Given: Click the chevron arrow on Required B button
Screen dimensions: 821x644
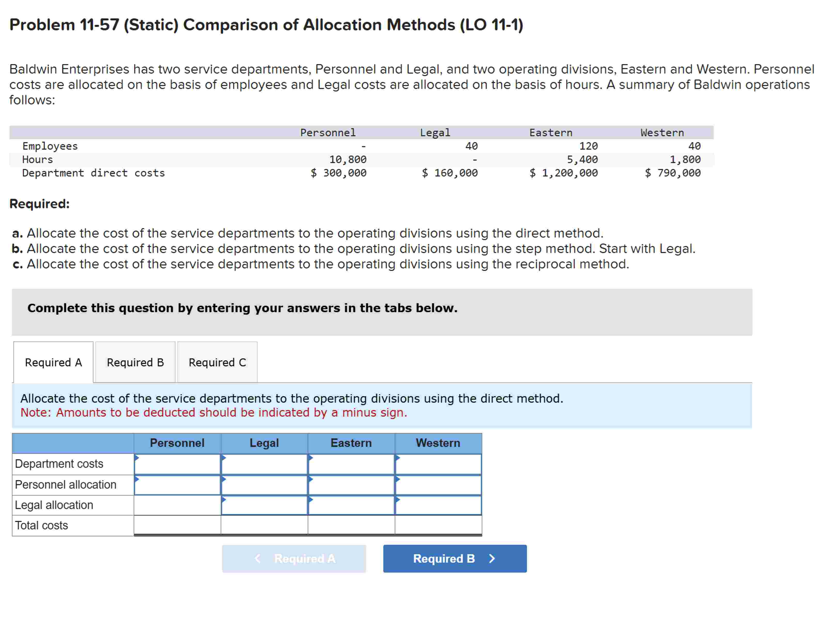Looking at the screenshot, I should pos(492,559).
